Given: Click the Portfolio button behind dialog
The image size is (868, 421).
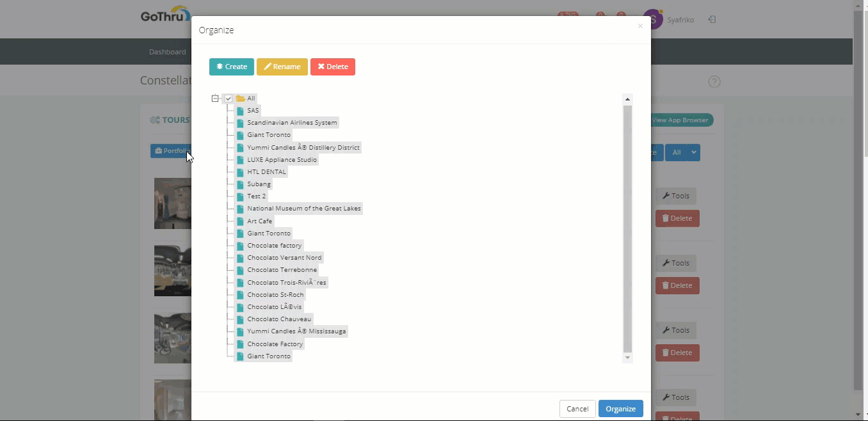Looking at the screenshot, I should click(171, 151).
